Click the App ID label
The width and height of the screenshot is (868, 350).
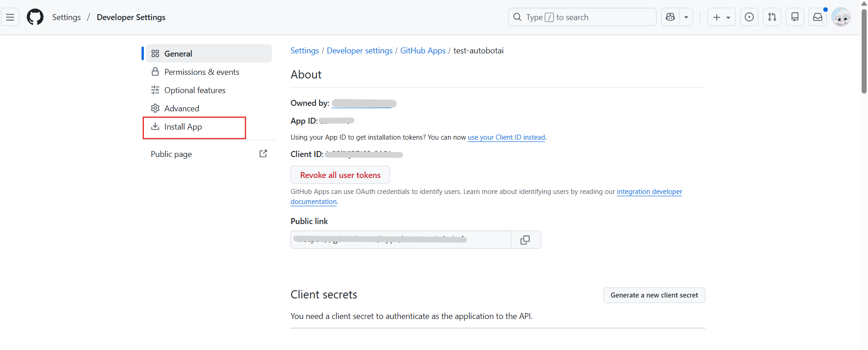point(304,121)
